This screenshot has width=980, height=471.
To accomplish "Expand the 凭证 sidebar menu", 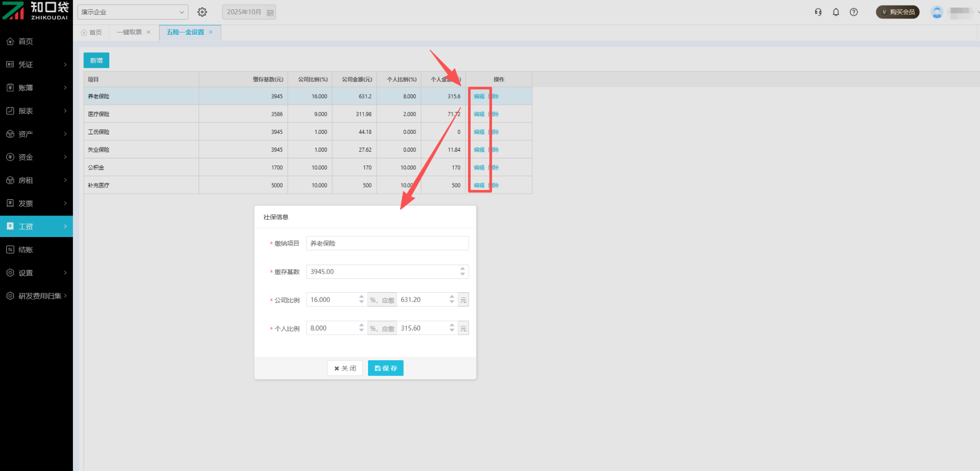I will 36,64.
